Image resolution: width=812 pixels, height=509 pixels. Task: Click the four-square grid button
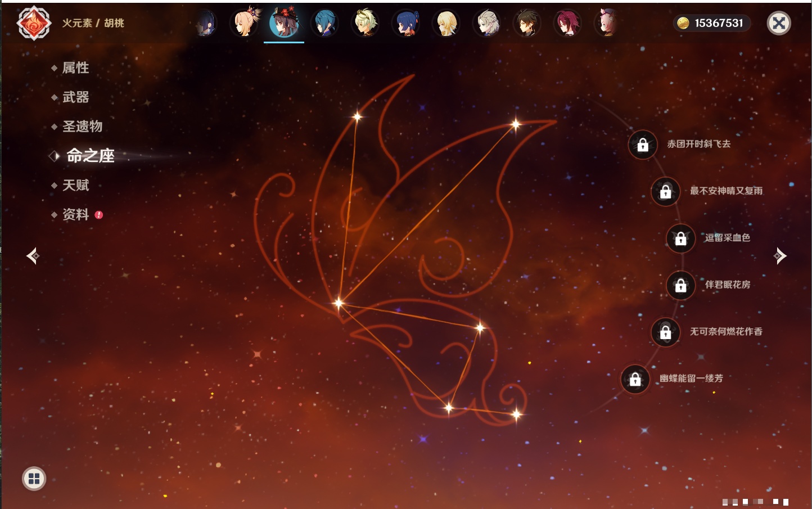click(34, 479)
